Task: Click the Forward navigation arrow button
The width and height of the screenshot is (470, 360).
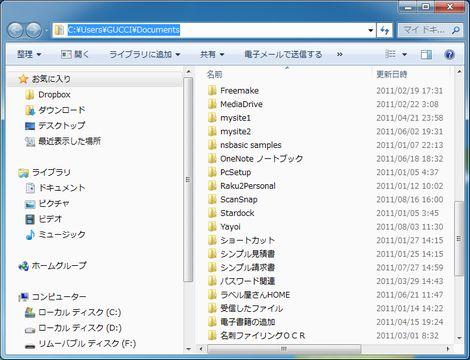Action: pyautogui.click(x=34, y=30)
